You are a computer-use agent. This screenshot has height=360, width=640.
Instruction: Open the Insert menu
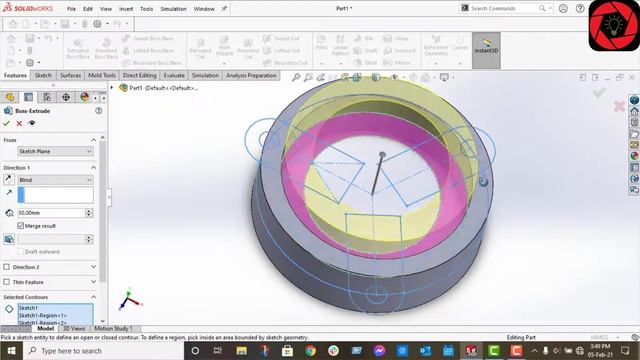coord(126,9)
